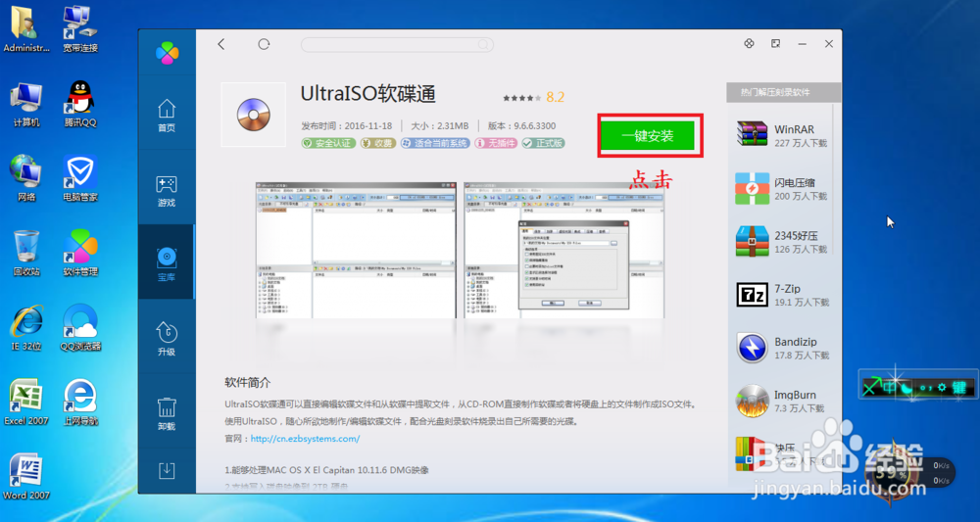Select 7-Zip in the popular list
This screenshot has height=522, width=980.
[781, 294]
